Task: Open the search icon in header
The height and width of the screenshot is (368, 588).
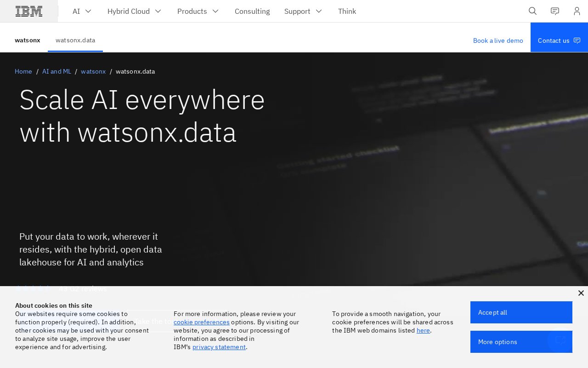Action: coord(533,11)
